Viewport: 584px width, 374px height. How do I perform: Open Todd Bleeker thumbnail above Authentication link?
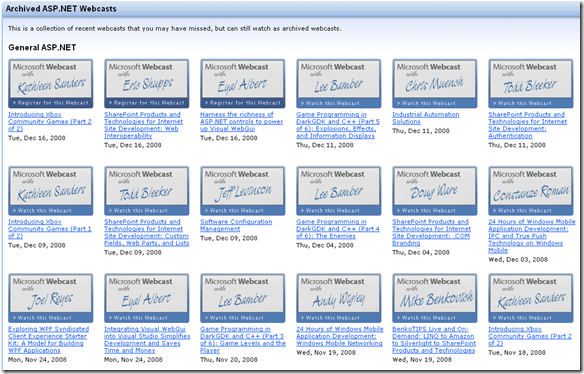tap(531, 83)
